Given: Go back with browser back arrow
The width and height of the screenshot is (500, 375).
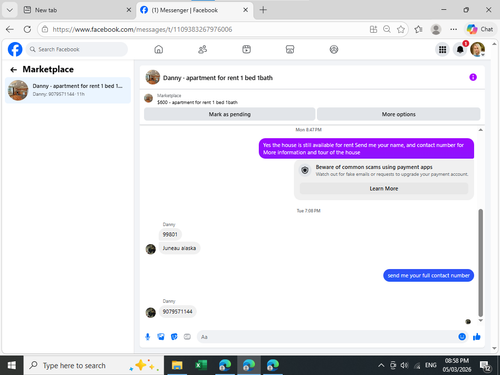Looking at the screenshot, I should [x=10, y=29].
